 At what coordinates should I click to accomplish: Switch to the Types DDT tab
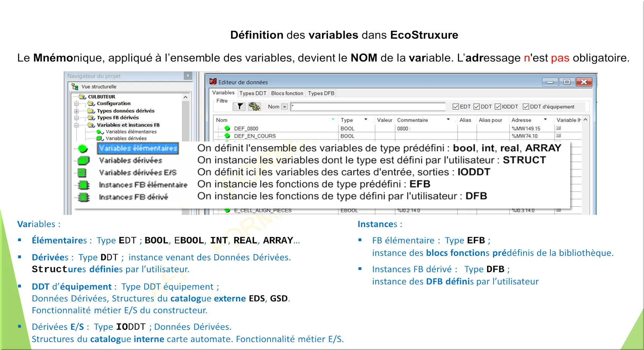coord(253,93)
